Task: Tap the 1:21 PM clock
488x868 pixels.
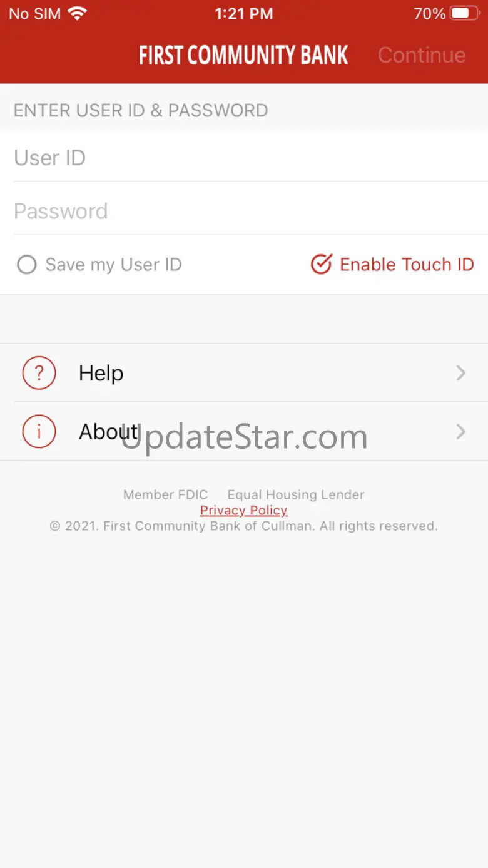Action: (x=244, y=13)
